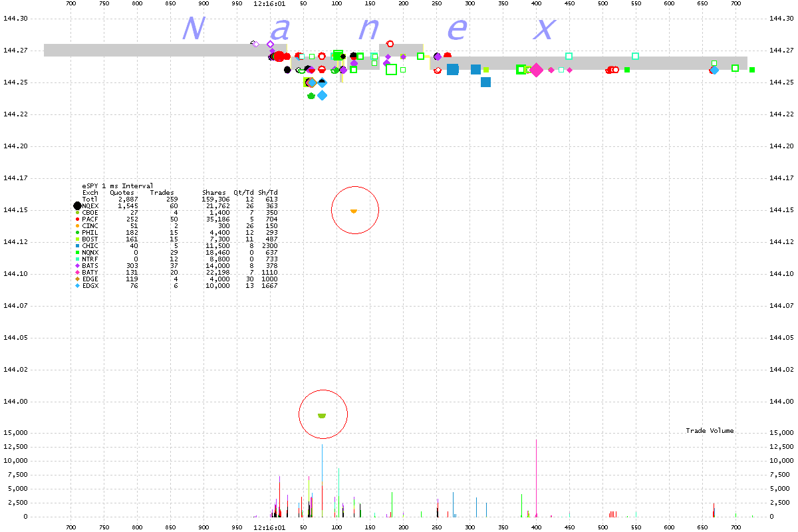Select the purple BATS legend diamond
The width and height of the screenshot is (798, 532).
click(78, 265)
